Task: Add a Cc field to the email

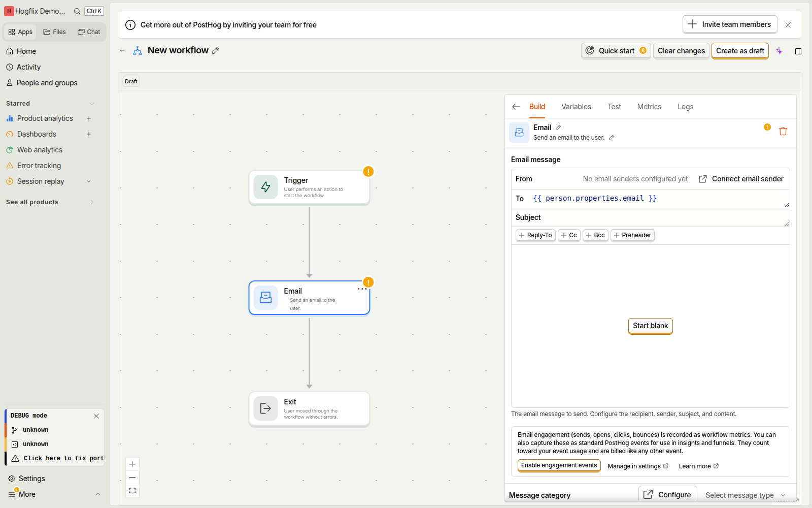Action: pos(569,235)
